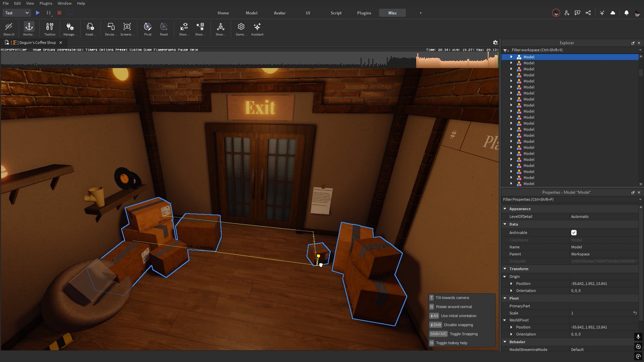Click the Show tool with cube arrows icon
Screen dimensions: 644x362
click(221, 29)
